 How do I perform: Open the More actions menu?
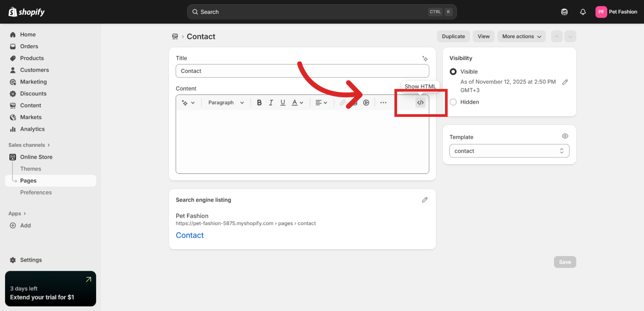point(521,36)
